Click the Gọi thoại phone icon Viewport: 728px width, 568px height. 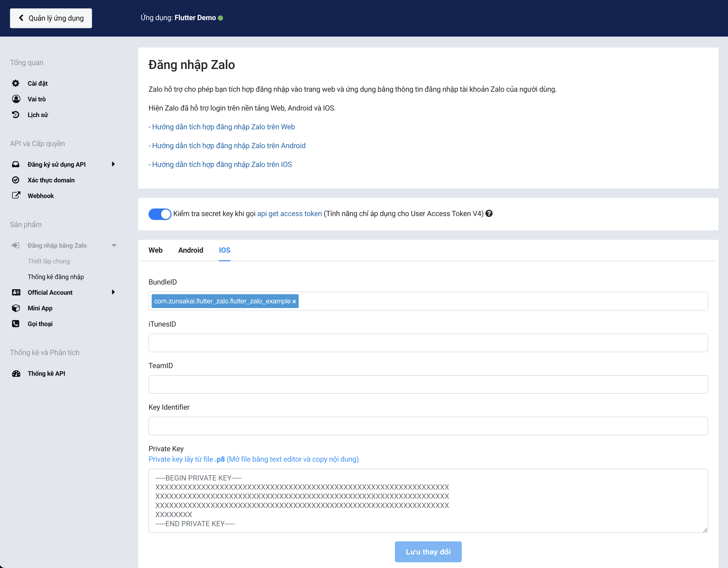pyautogui.click(x=16, y=323)
